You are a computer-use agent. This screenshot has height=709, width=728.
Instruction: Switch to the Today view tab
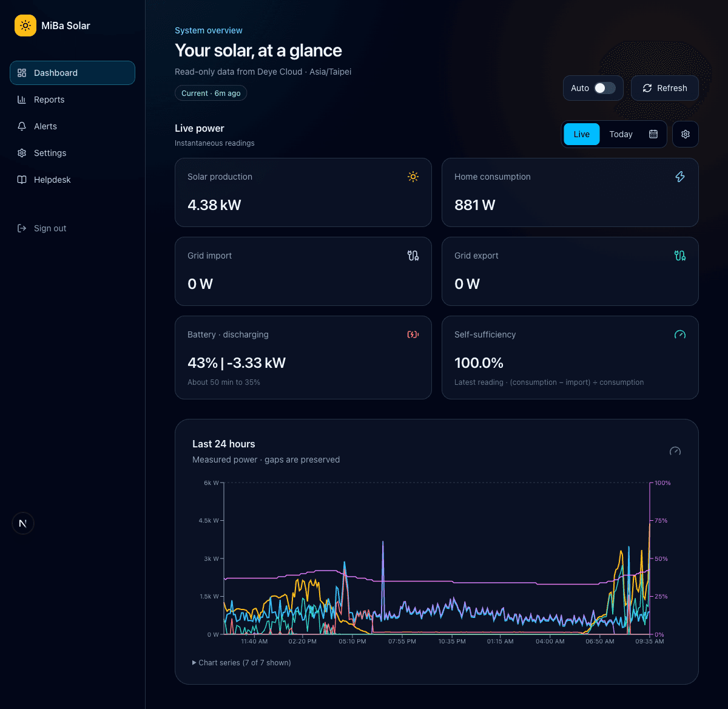[x=621, y=134]
